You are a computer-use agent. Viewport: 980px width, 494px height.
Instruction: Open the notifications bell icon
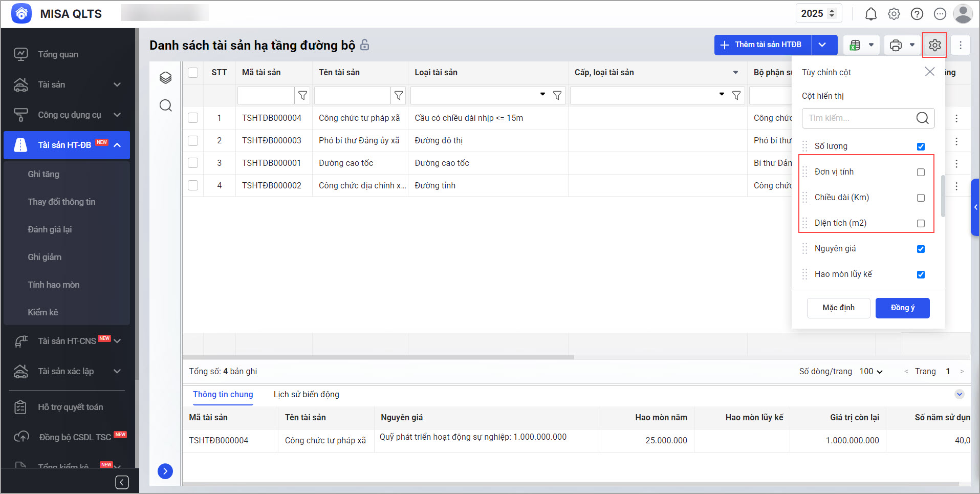pyautogui.click(x=870, y=14)
